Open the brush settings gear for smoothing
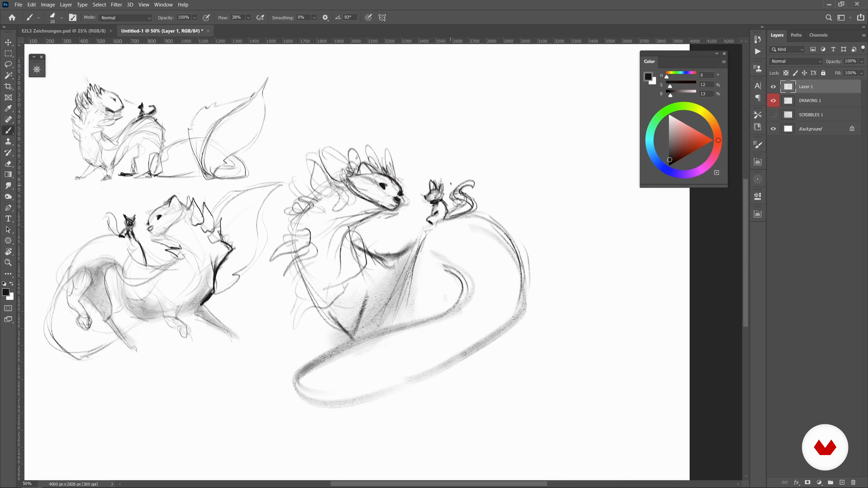Viewport: 868px width, 488px height. click(x=325, y=18)
